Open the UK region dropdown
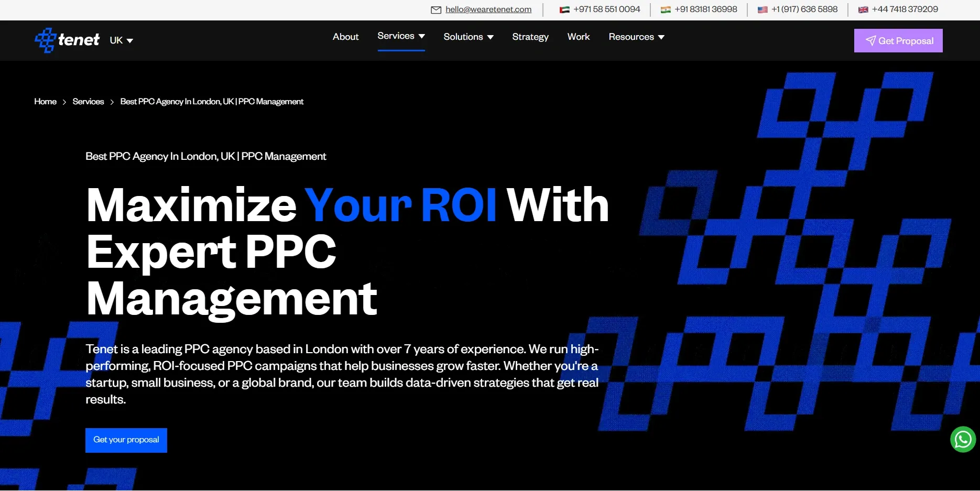The width and height of the screenshot is (980, 491). click(x=122, y=40)
